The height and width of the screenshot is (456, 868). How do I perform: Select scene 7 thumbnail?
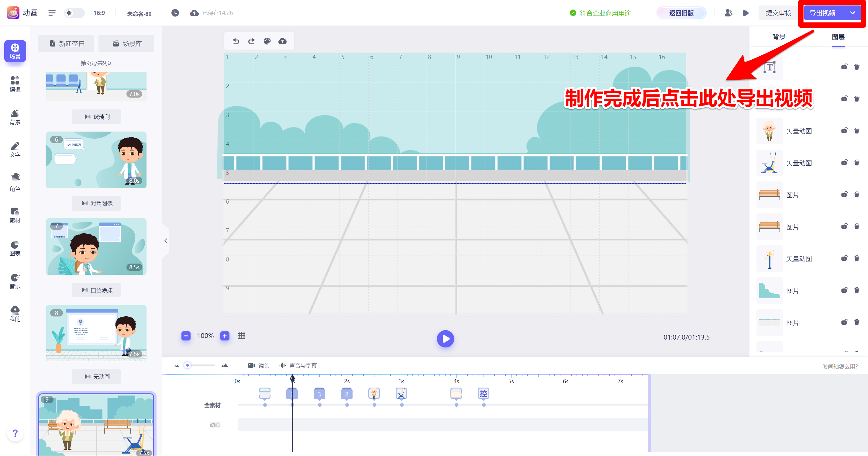point(96,246)
